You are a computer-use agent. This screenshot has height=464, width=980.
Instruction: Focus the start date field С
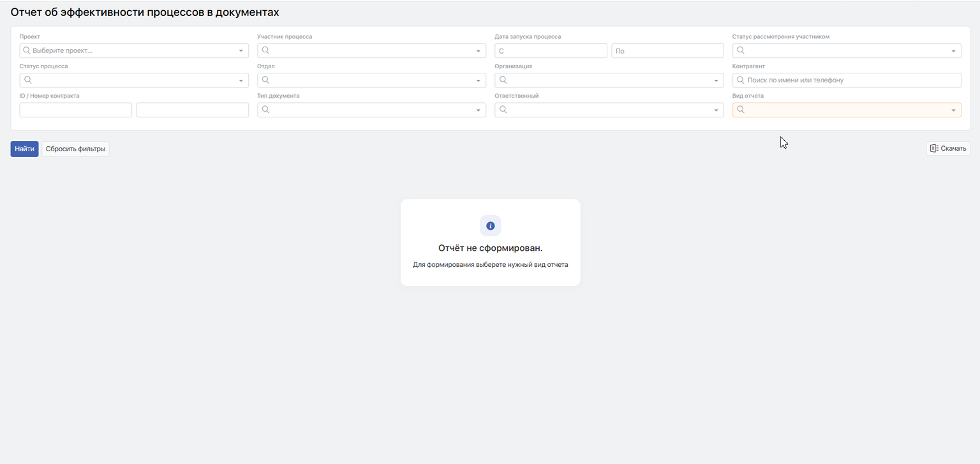point(551,51)
